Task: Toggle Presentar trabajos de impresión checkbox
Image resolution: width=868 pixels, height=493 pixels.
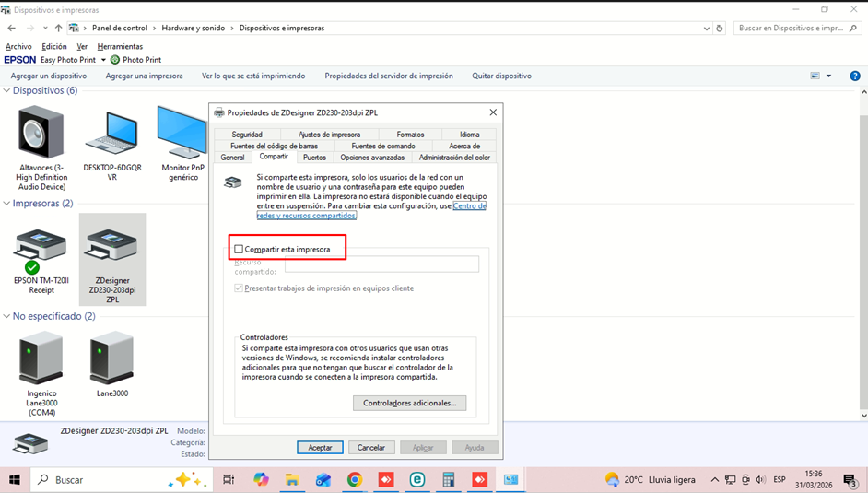Action: [x=240, y=288]
